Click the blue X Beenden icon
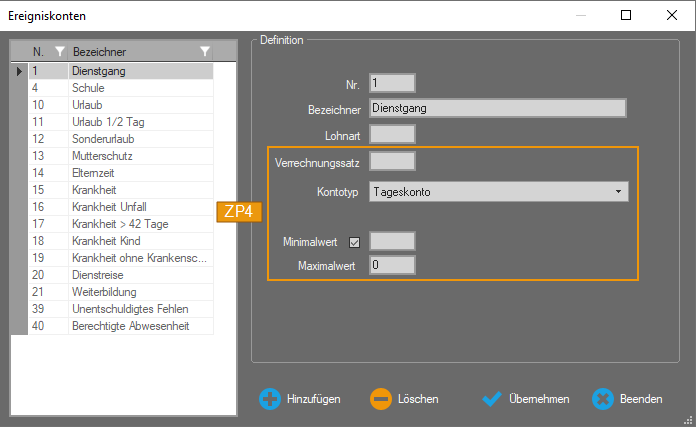 602,399
